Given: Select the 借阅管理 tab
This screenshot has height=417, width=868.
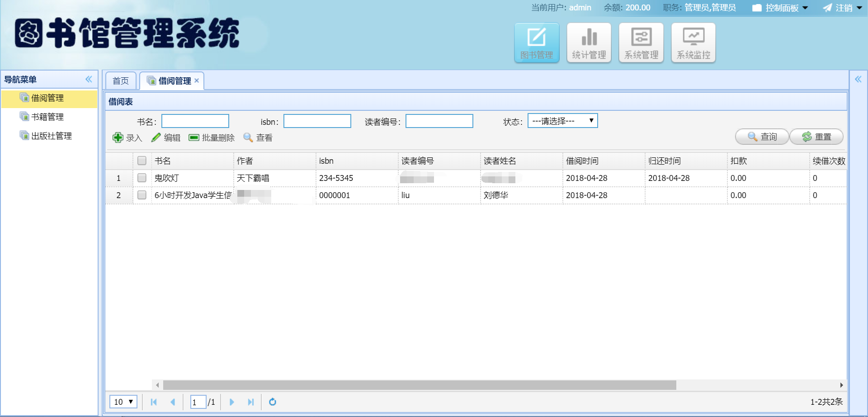Looking at the screenshot, I should tap(173, 81).
